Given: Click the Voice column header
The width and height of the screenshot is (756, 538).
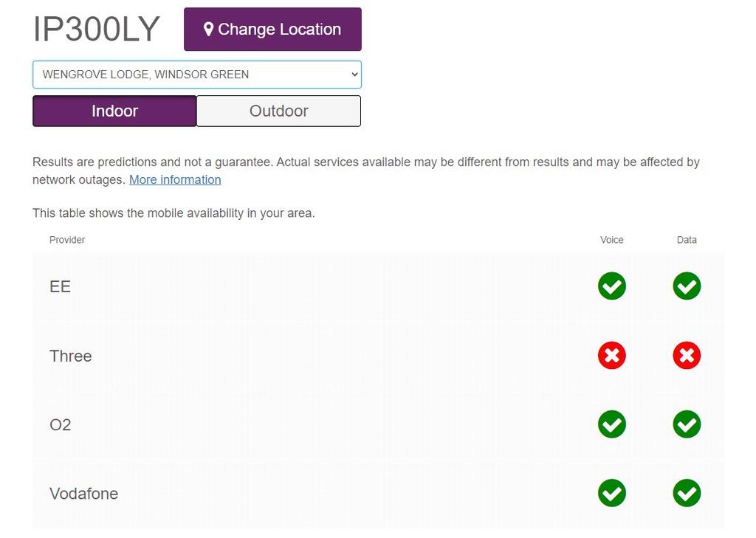Looking at the screenshot, I should pyautogui.click(x=612, y=240).
